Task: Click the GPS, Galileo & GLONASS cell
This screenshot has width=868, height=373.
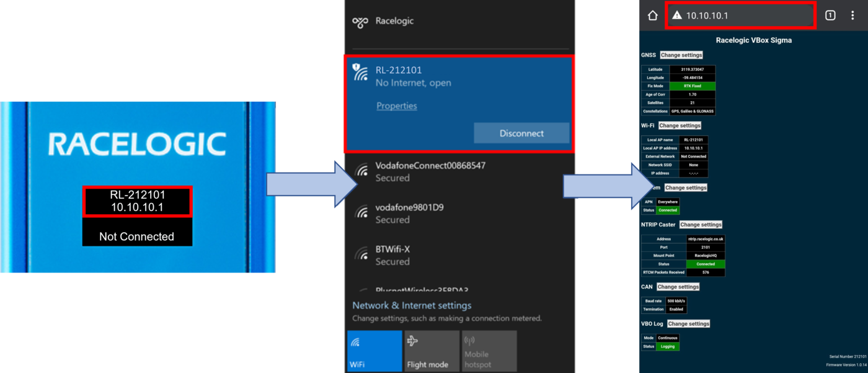Action: pos(693,111)
